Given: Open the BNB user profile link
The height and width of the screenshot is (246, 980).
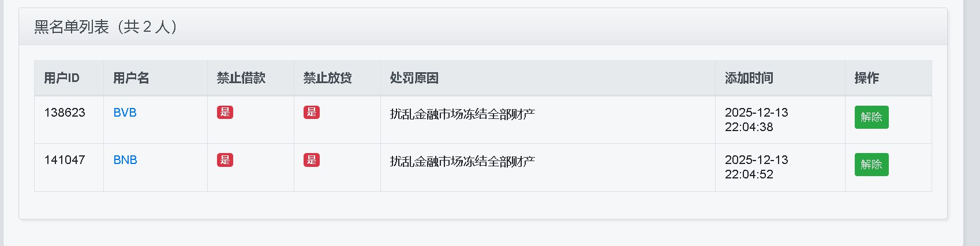Looking at the screenshot, I should tap(125, 160).
